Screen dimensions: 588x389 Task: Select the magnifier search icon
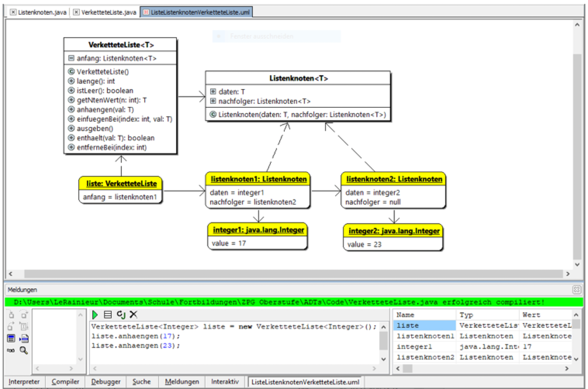tap(24, 351)
